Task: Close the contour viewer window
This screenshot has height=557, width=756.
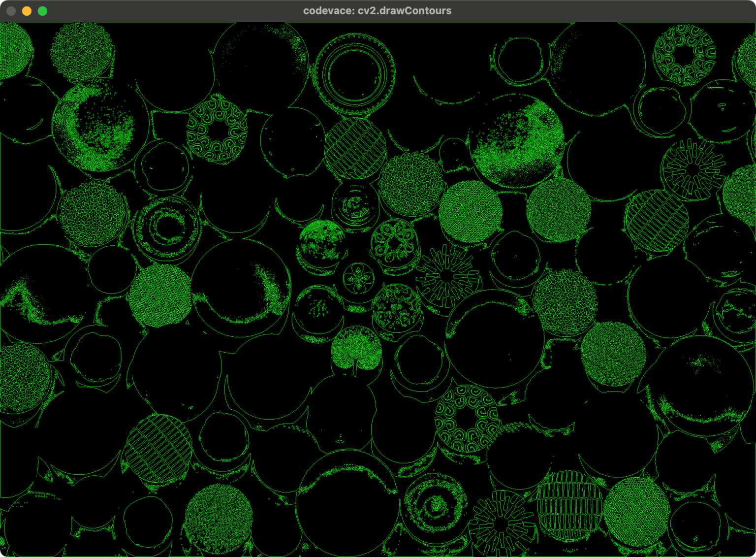Action: click(x=11, y=10)
